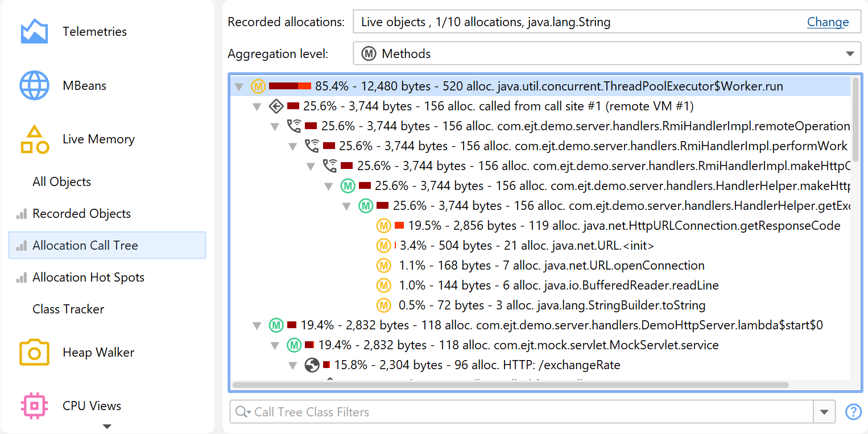Collapse the ThreadPoolExecutor$Worker.run node
The image size is (868, 434).
(x=239, y=87)
